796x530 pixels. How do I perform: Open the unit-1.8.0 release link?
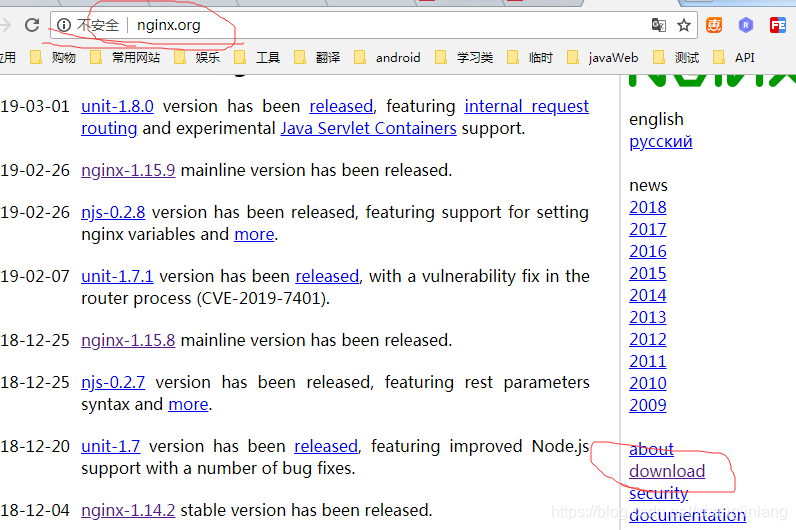click(117, 106)
